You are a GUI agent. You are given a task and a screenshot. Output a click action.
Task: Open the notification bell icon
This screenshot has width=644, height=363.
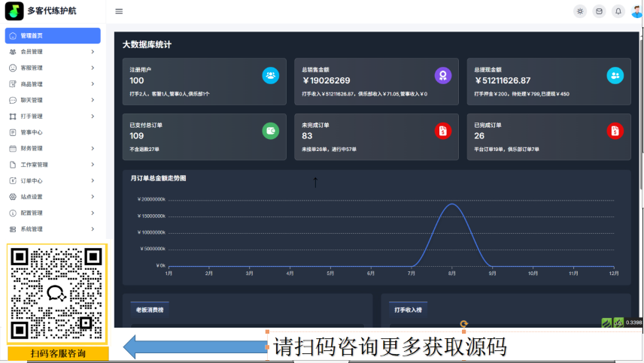point(618,11)
